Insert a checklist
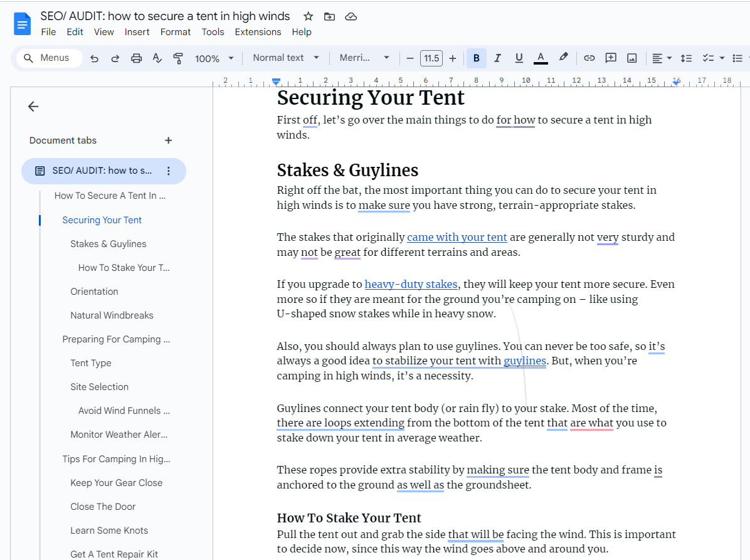Image resolution: width=750 pixels, height=560 pixels. 708,58
